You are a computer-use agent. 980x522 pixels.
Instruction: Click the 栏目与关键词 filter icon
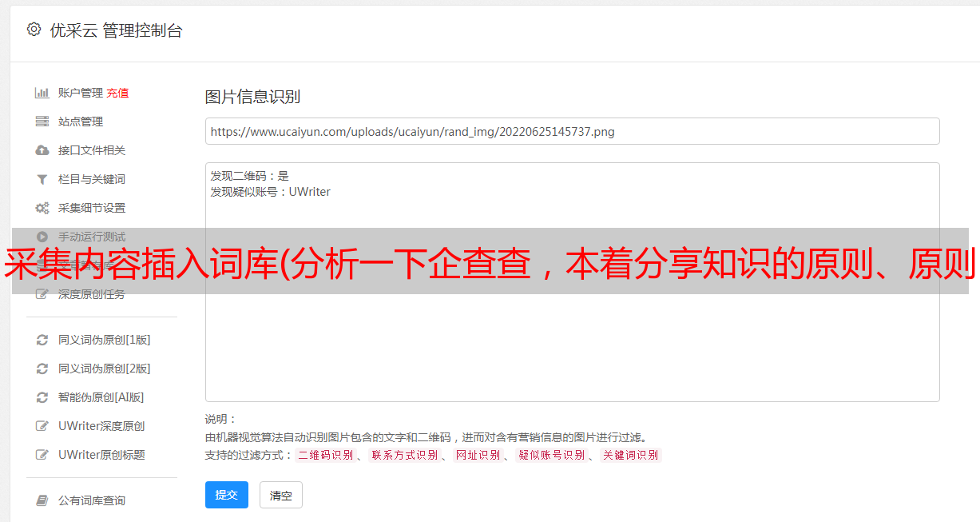(x=42, y=179)
